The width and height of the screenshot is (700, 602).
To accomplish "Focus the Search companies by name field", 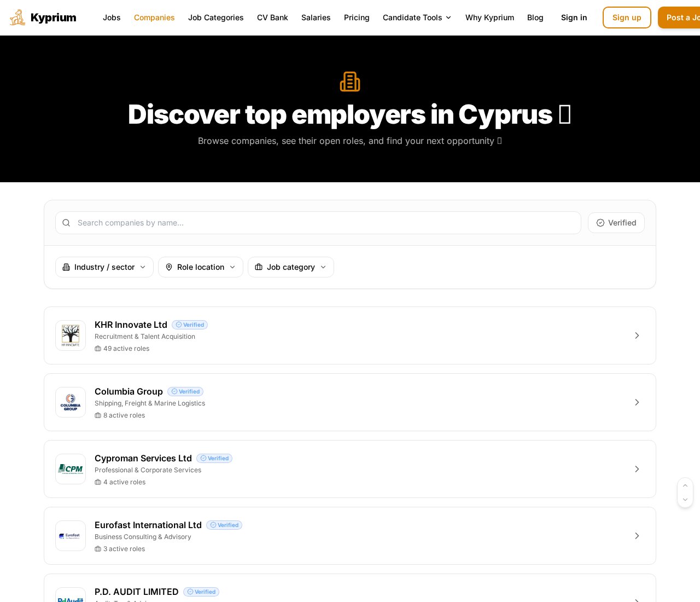I will [318, 223].
